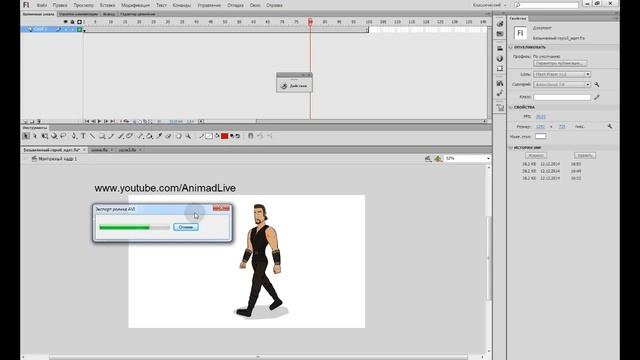Click the pencil icon beside the Class field
640x360 pixels.
597,97
